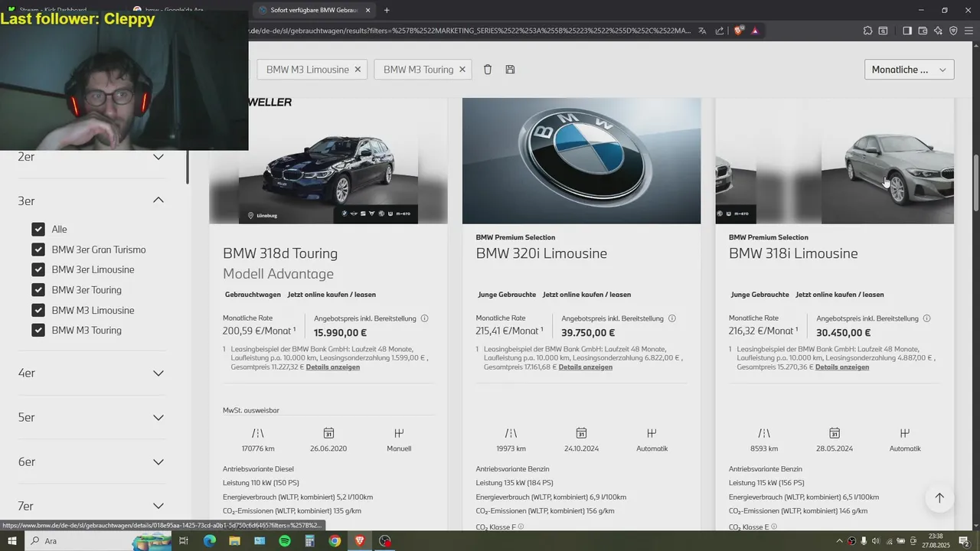Switch to the Sofort verfügbare BMW tab
The width and height of the screenshot is (980, 551).
pos(314,10)
